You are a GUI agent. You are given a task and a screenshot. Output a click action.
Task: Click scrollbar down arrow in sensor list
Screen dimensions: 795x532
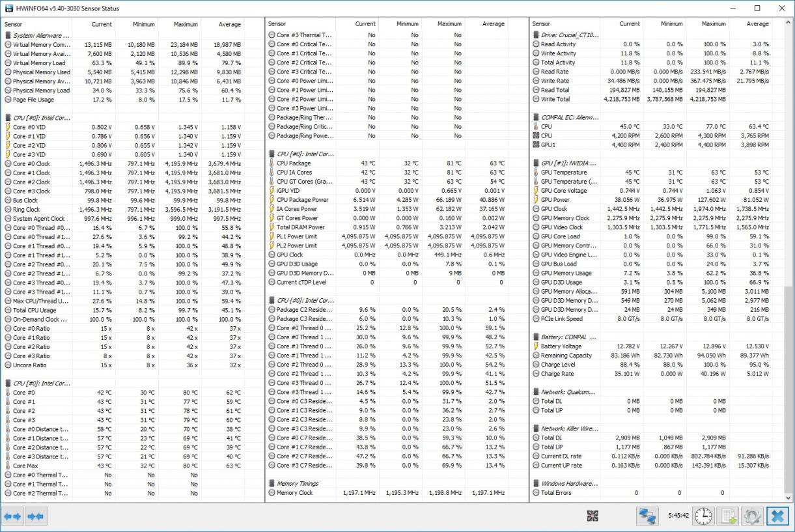pos(789,497)
